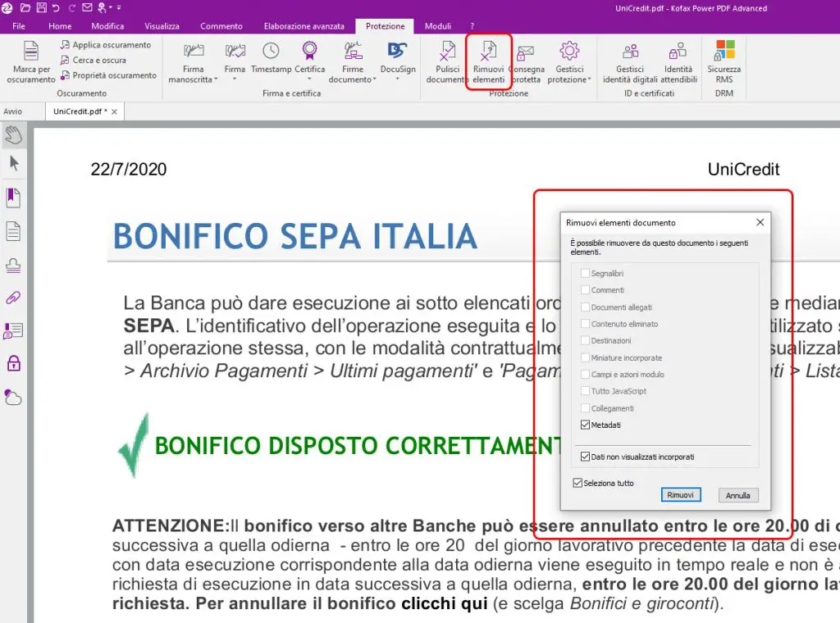Open the Elaborazione avanzata tab
The width and height of the screenshot is (840, 623).
point(304,26)
